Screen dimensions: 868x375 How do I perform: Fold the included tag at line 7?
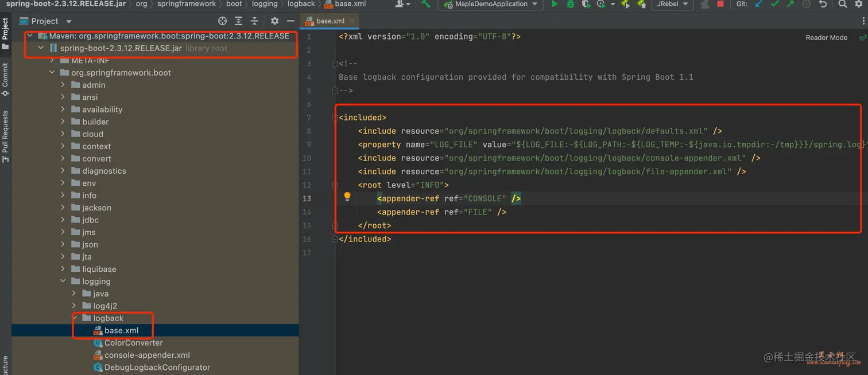click(335, 118)
